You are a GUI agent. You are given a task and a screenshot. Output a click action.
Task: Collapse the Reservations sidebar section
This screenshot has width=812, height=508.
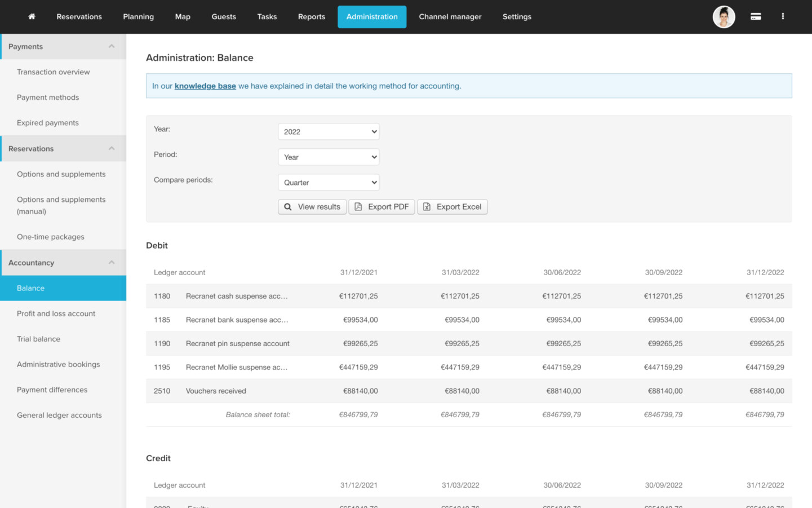[111, 149]
